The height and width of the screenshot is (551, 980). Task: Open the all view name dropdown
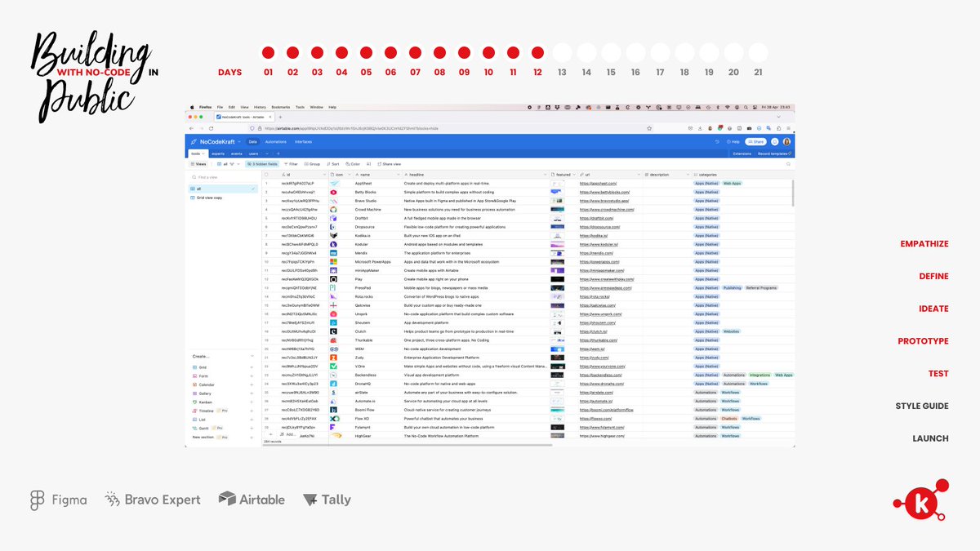[x=238, y=164]
